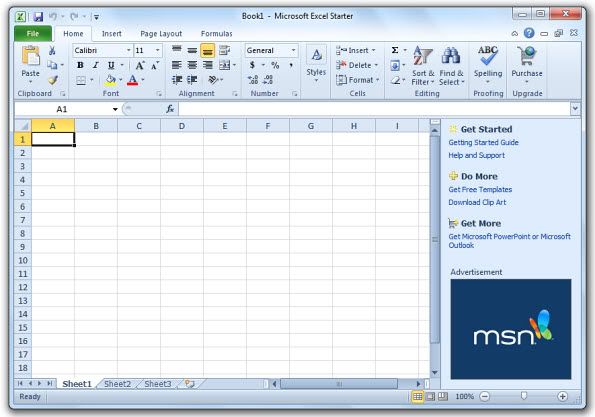The image size is (595, 417).
Task: Apply the yellow Fill Color bucket
Action: coord(110,80)
